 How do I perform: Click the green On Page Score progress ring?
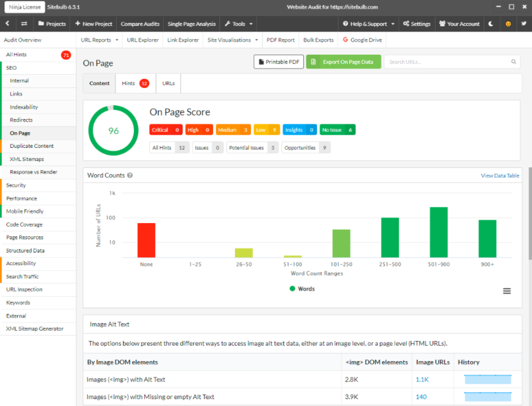(x=113, y=131)
